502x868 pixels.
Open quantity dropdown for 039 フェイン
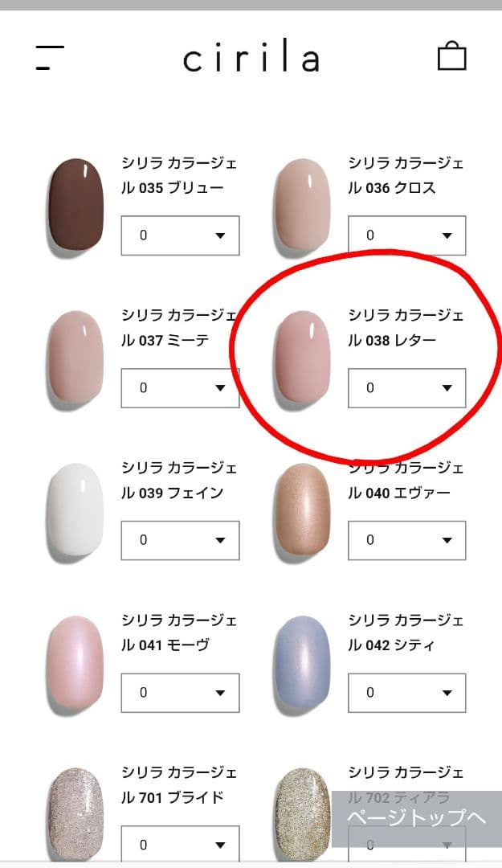(x=181, y=540)
